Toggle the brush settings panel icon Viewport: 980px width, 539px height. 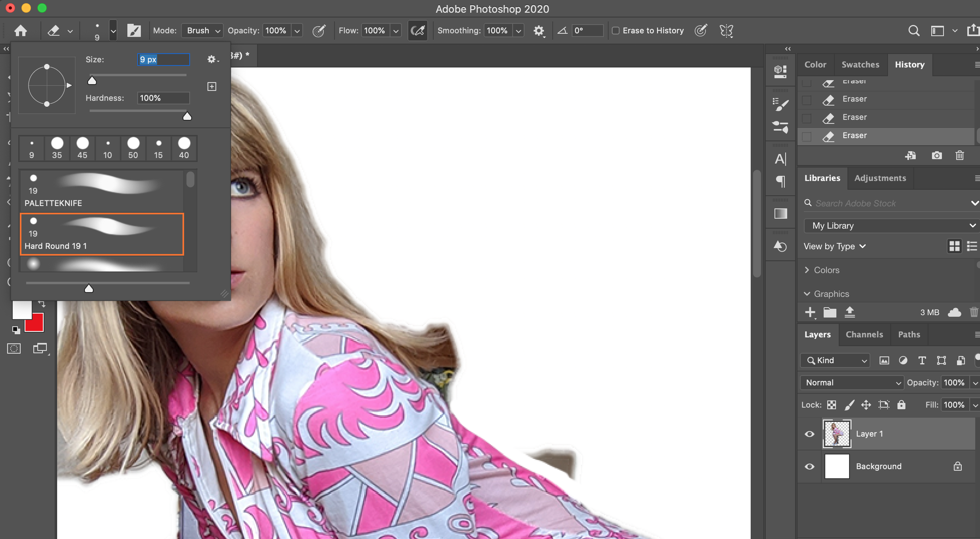134,31
